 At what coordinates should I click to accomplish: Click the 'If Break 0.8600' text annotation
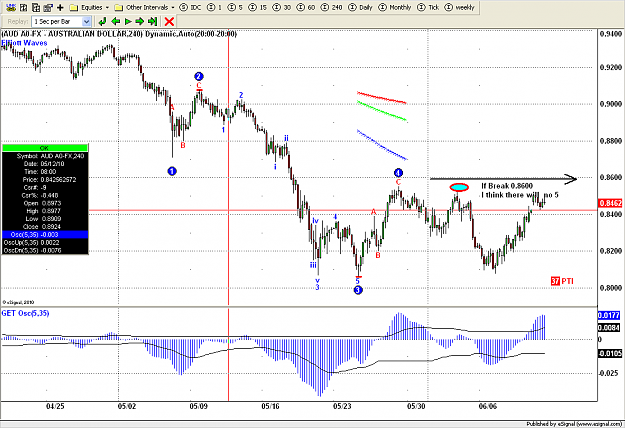tap(507, 186)
